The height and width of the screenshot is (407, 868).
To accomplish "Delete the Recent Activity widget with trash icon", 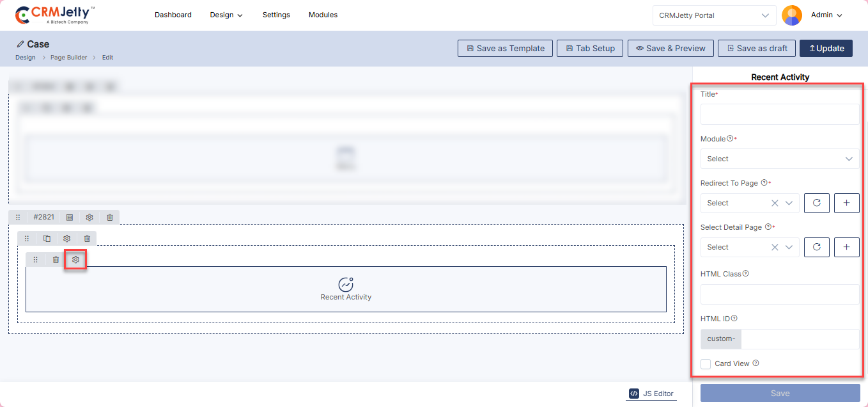I will pyautogui.click(x=56, y=260).
